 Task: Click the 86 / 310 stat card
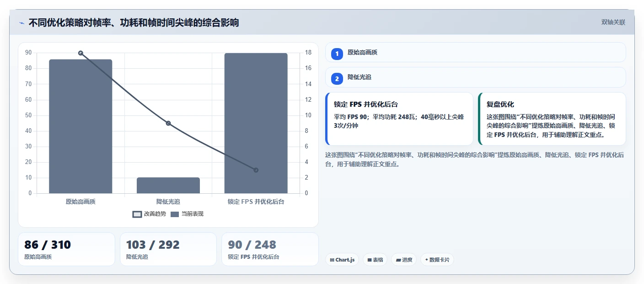pos(66,249)
